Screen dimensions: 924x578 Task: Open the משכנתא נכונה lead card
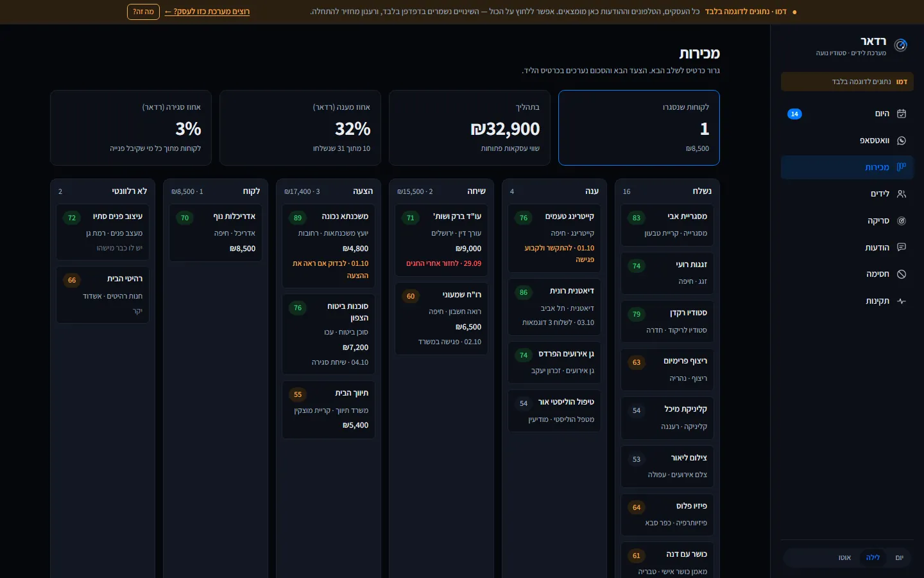[329, 246]
